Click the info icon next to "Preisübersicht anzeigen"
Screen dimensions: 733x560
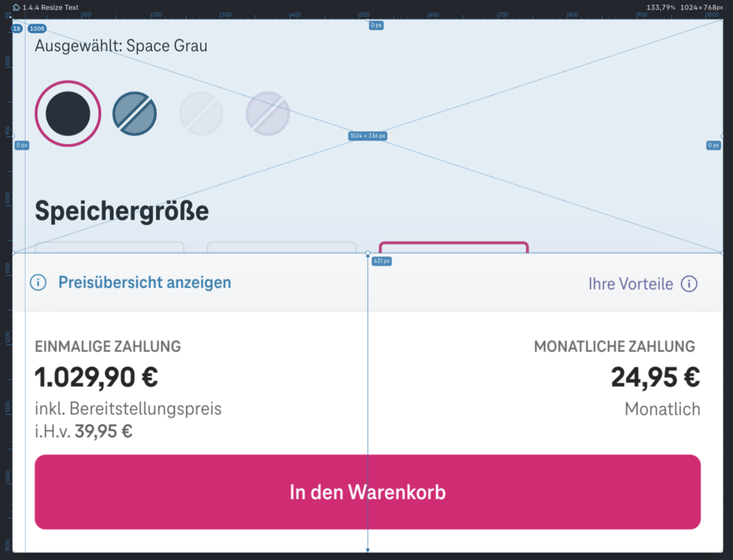pyautogui.click(x=37, y=282)
